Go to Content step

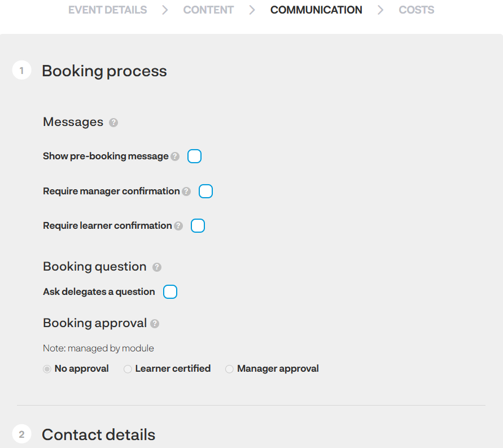coord(208,10)
